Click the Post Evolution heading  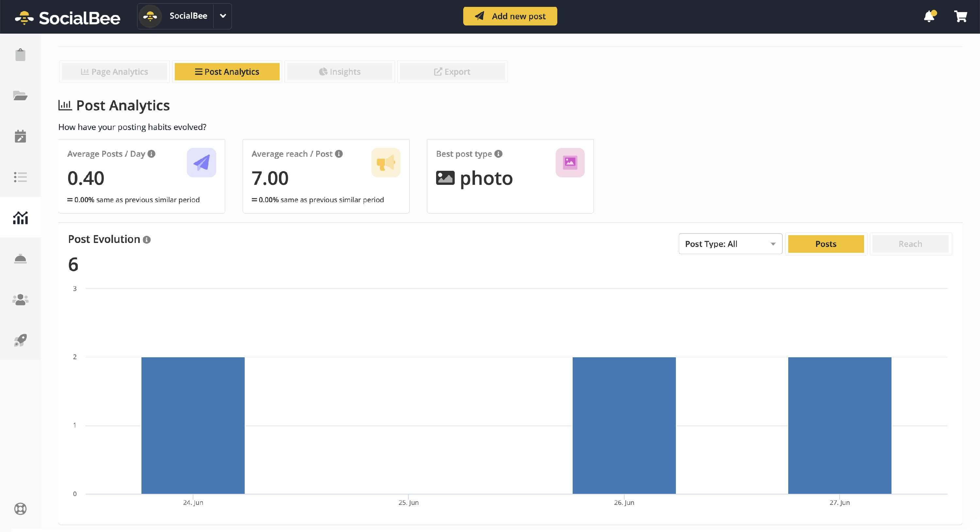(104, 239)
